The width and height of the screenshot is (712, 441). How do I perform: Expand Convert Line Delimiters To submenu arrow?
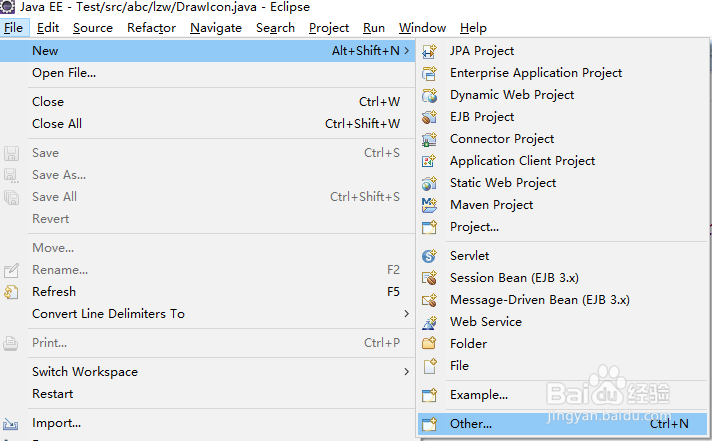(407, 314)
